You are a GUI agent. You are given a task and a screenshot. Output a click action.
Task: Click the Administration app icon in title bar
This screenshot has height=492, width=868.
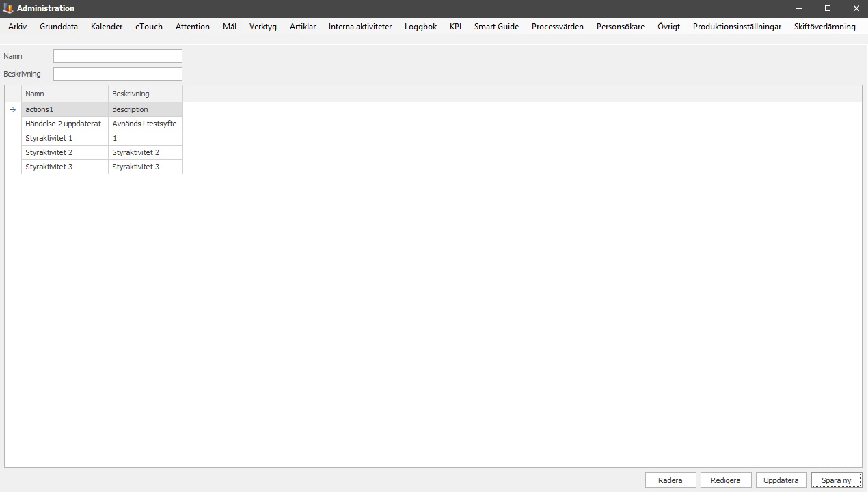click(8, 8)
